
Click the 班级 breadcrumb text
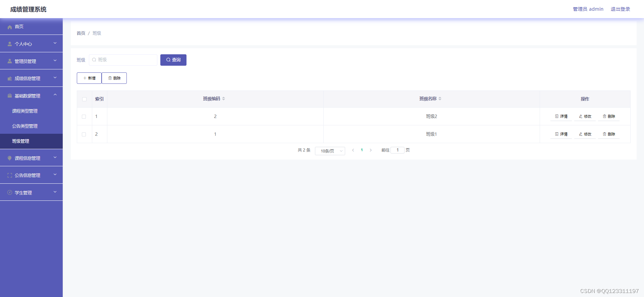click(97, 33)
